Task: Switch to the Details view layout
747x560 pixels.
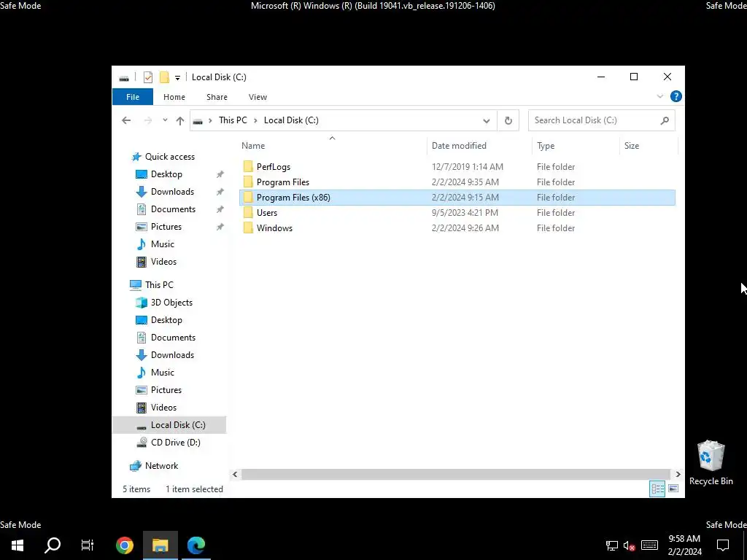Action: [x=657, y=489]
